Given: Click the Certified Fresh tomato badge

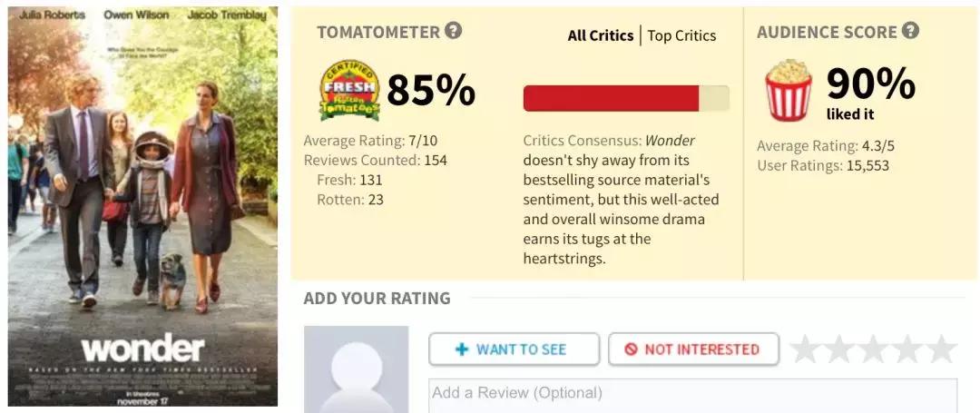Looking at the screenshot, I should [x=349, y=91].
